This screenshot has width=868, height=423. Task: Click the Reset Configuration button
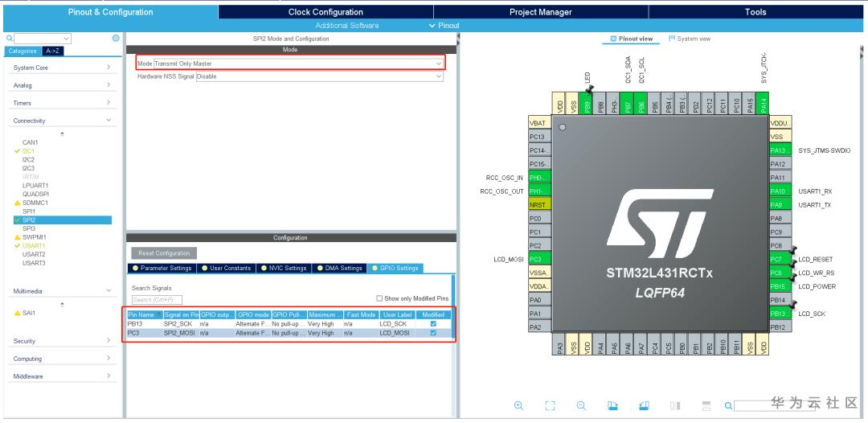coord(164,253)
